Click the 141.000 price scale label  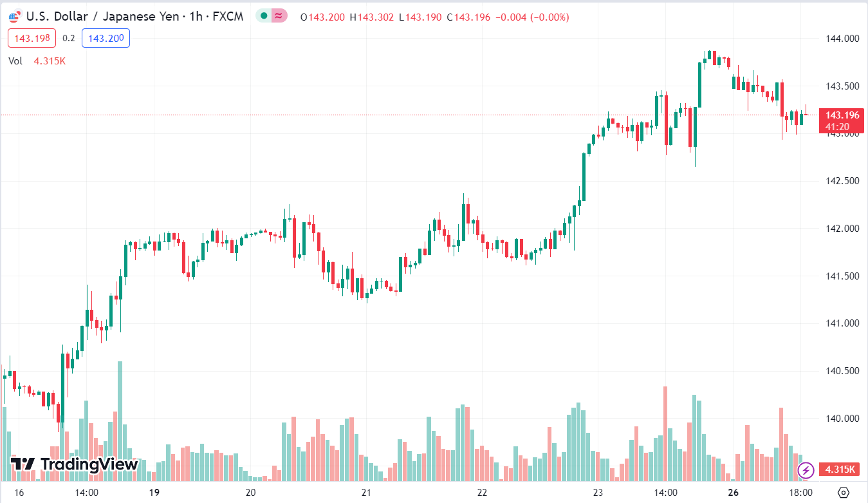click(x=842, y=323)
